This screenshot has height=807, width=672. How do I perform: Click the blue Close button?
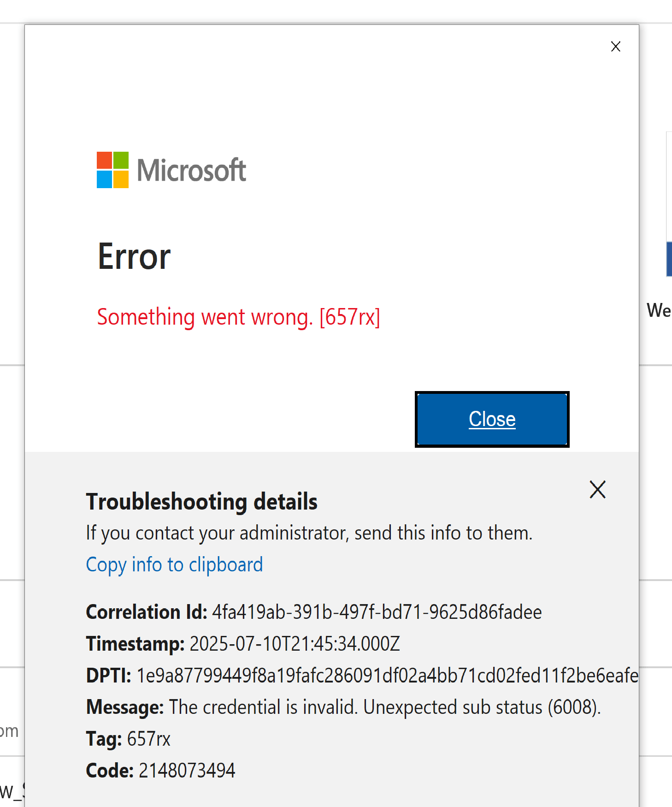tap(492, 419)
